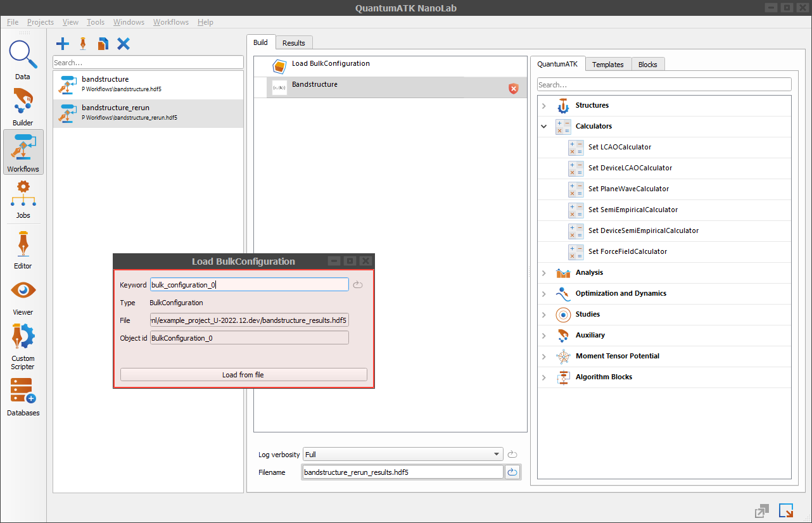Open the Databases tool
Screen dimensions: 812x523
[23, 396]
